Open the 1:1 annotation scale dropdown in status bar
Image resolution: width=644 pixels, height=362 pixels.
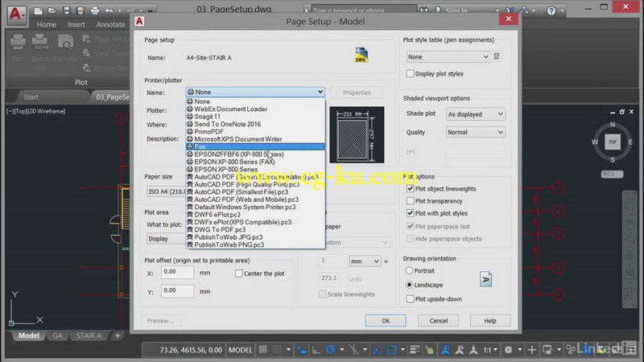click(x=490, y=350)
